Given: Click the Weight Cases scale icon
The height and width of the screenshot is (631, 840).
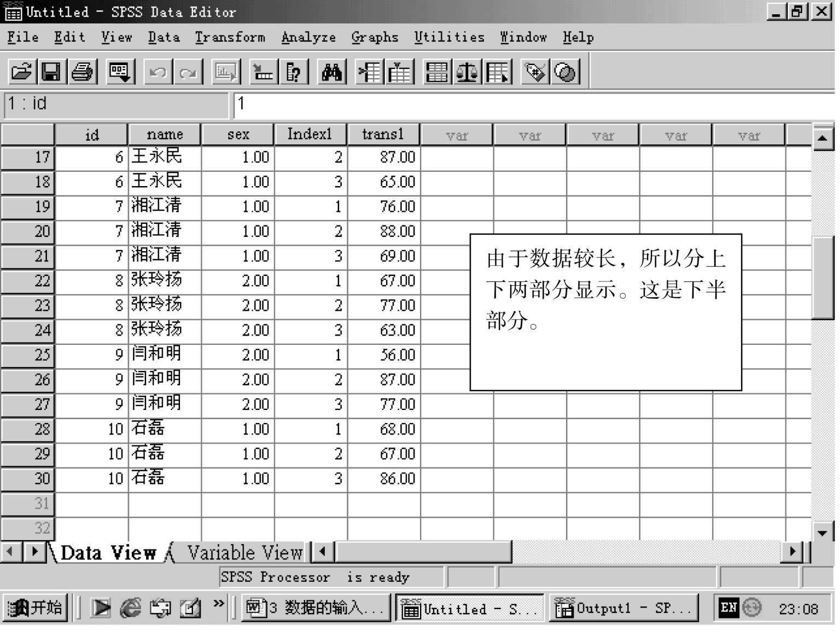Looking at the screenshot, I should [467, 72].
